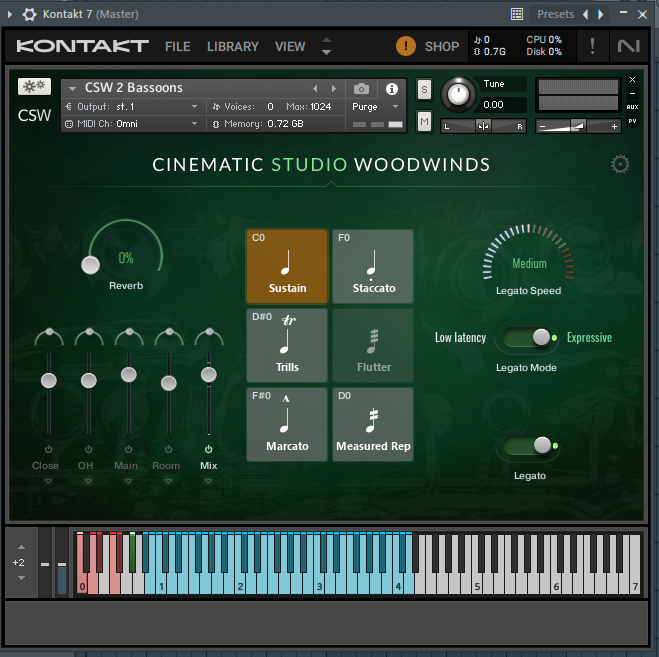Click the Kontakt logo

[x=82, y=46]
